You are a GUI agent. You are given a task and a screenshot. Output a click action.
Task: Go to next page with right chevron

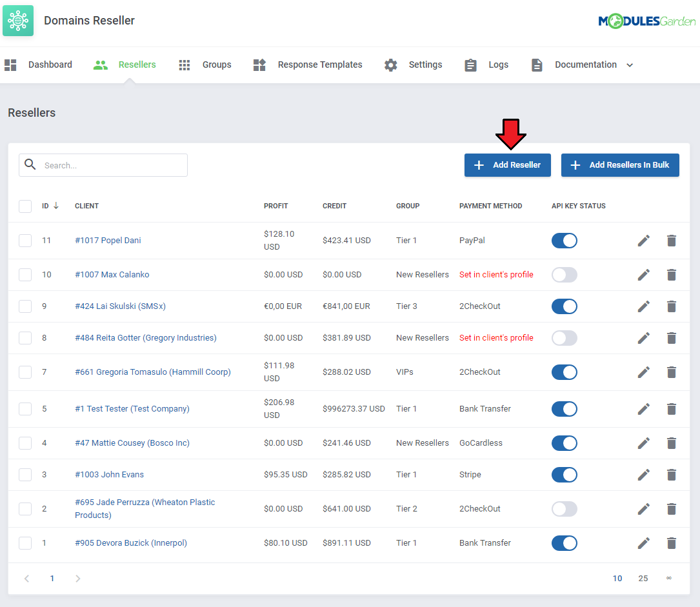77,579
